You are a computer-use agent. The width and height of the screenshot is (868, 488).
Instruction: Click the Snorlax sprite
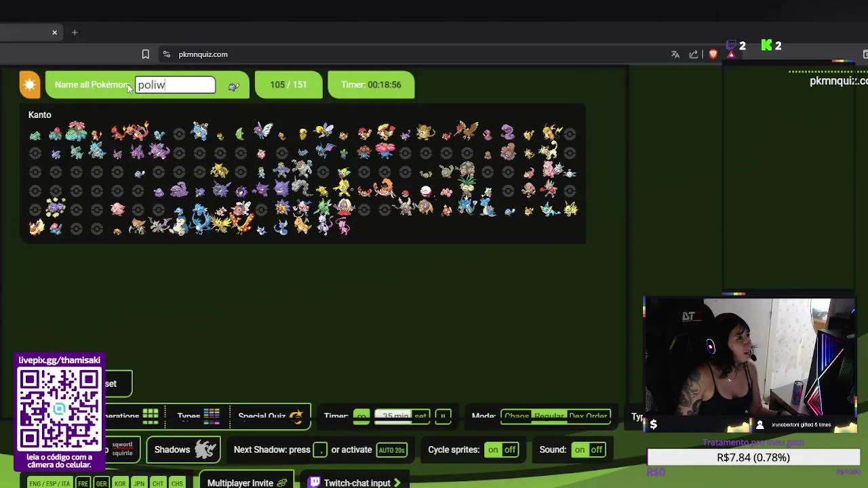pyautogui.click(x=179, y=227)
